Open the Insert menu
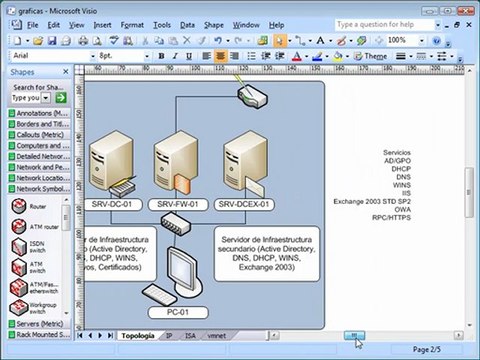 [x=102, y=25]
